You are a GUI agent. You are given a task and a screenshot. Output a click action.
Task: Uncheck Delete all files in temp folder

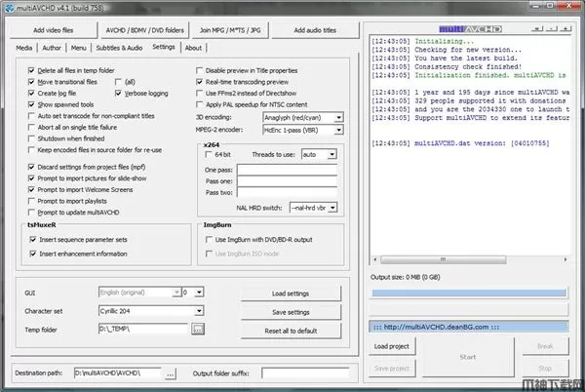click(32, 71)
